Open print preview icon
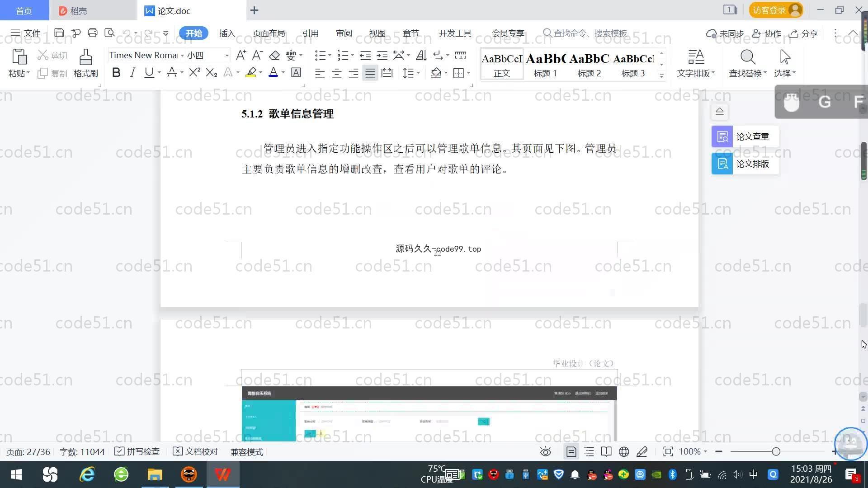The image size is (868, 488). 109,33
